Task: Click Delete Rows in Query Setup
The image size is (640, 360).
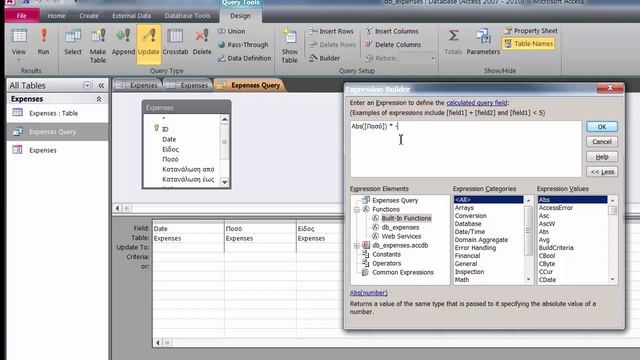Action: 332,44
